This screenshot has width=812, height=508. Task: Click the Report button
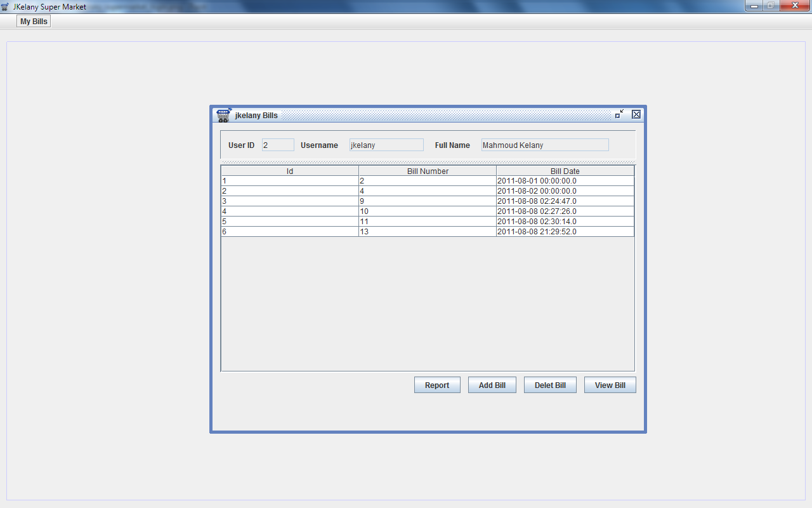coord(437,385)
